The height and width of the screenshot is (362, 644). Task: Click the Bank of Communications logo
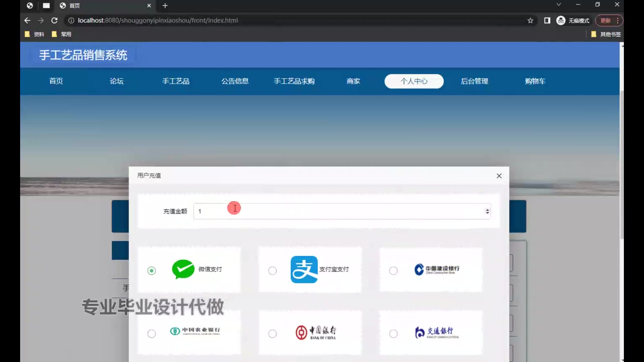437,333
